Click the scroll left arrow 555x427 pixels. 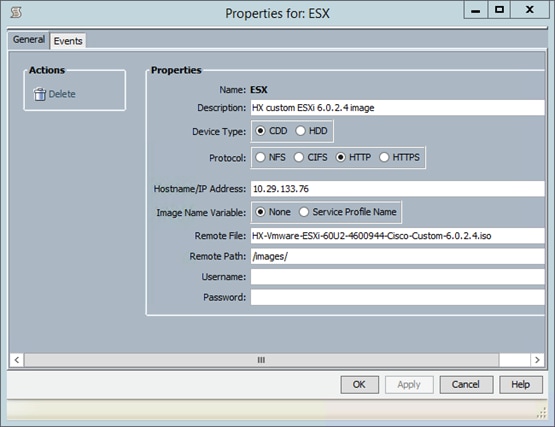pyautogui.click(x=17, y=360)
